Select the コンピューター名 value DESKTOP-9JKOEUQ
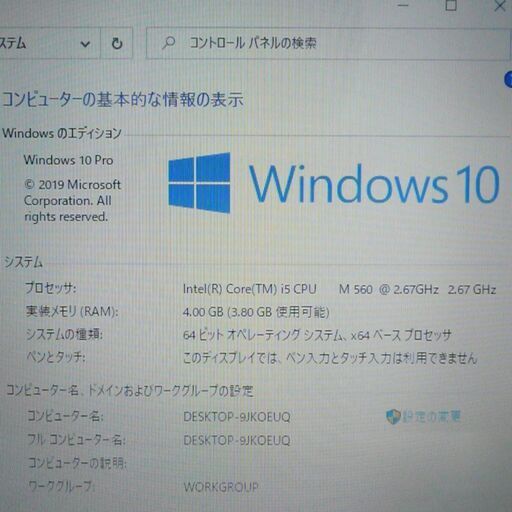This screenshot has height=512, width=512. [237, 417]
